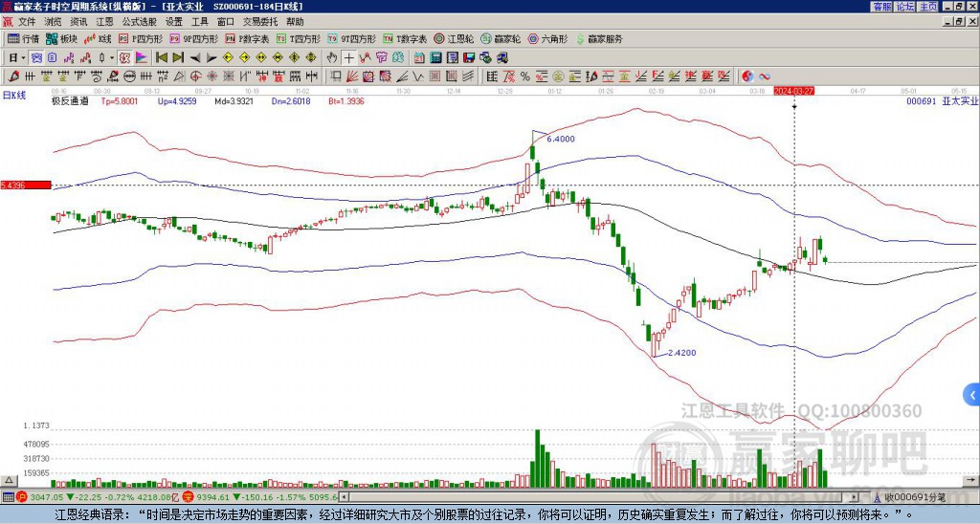Image resolution: width=980 pixels, height=524 pixels.
Task: Click the 2024-03-27 date marker
Action: pyautogui.click(x=793, y=91)
